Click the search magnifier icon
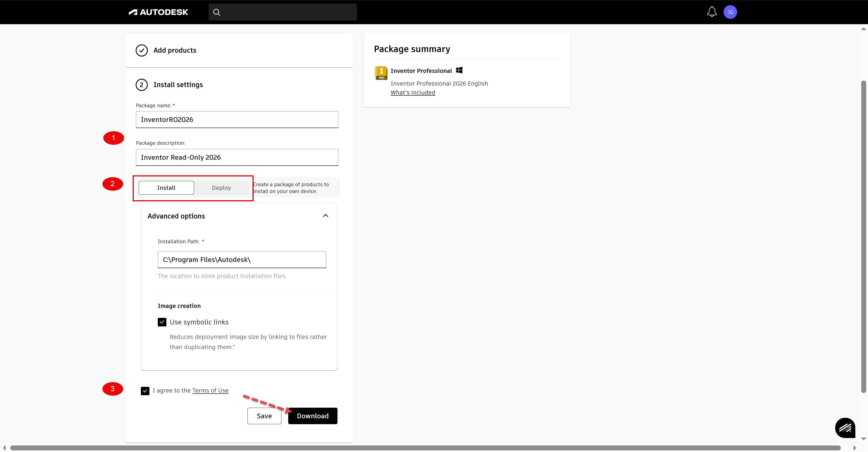The height and width of the screenshot is (452, 868). pyautogui.click(x=217, y=12)
